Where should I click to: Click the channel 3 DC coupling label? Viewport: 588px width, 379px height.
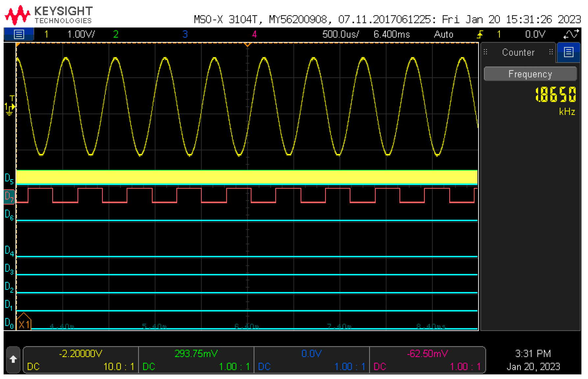pos(264,367)
